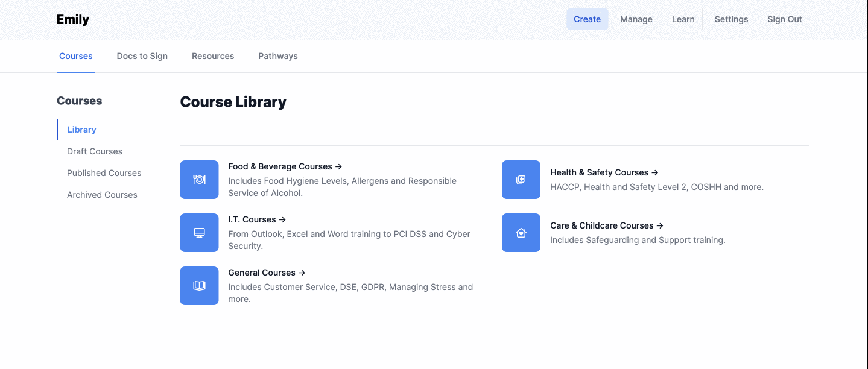Open the General Courses link
Image resolution: width=868 pixels, height=369 pixels.
[267, 273]
